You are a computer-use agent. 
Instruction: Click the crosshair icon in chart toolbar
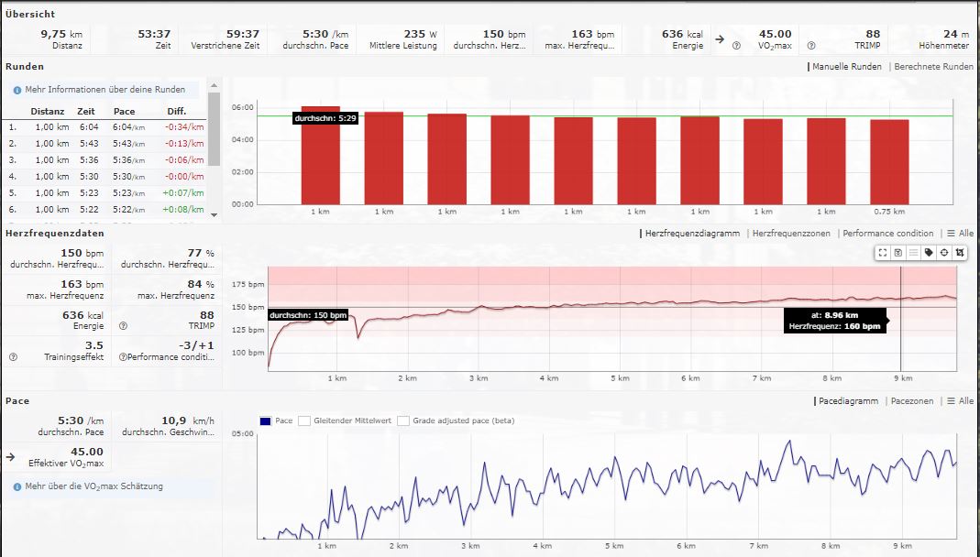pyautogui.click(x=944, y=252)
